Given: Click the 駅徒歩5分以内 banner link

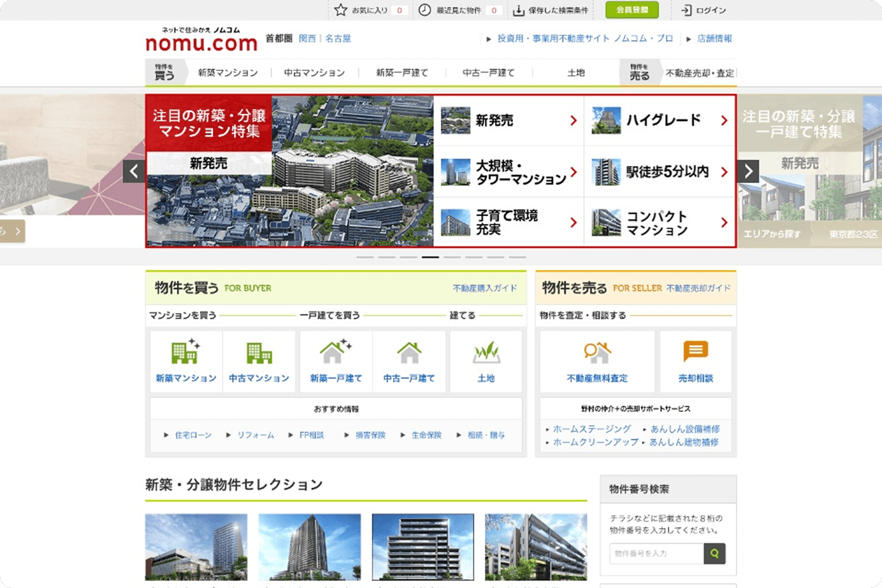Looking at the screenshot, I should (x=660, y=171).
